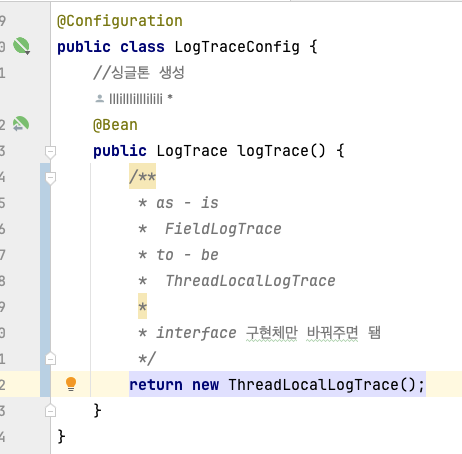Click the highlighted lone asterisk comment line
The height and width of the screenshot is (454, 462).
click(x=142, y=306)
